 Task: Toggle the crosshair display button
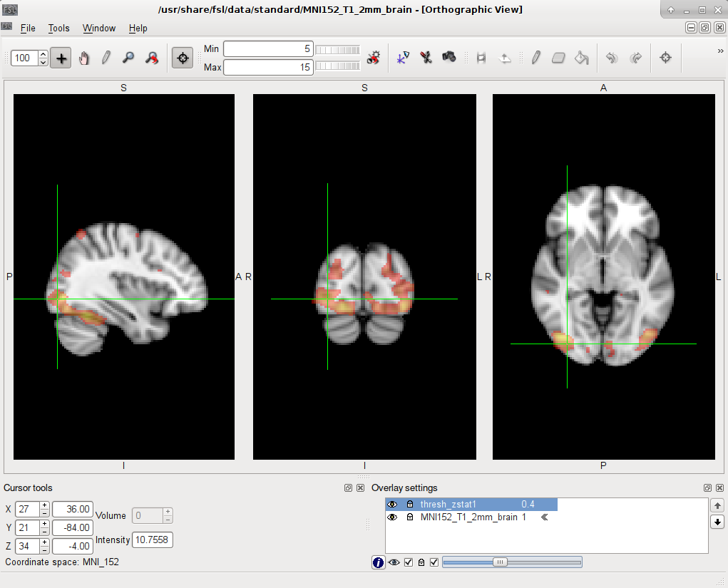pos(183,58)
